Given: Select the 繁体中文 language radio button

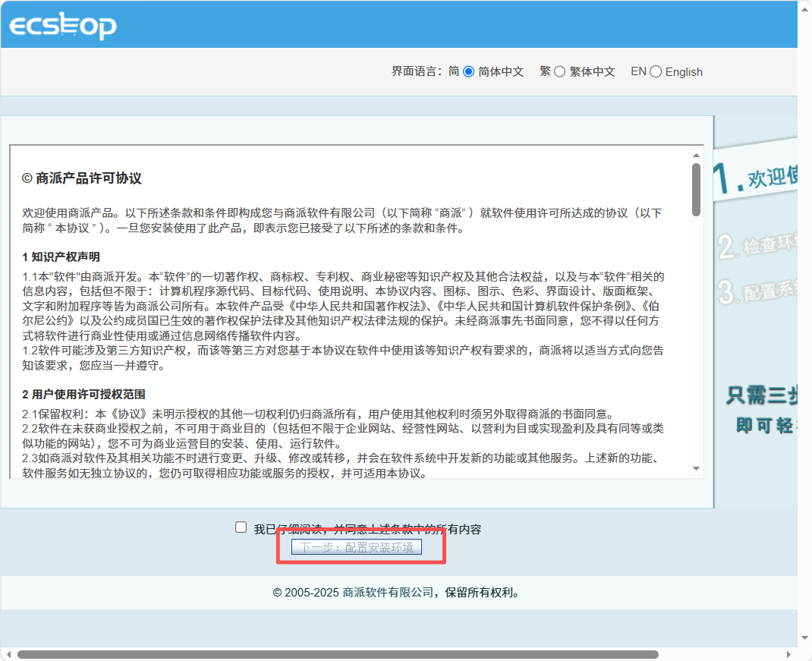Looking at the screenshot, I should coord(560,71).
